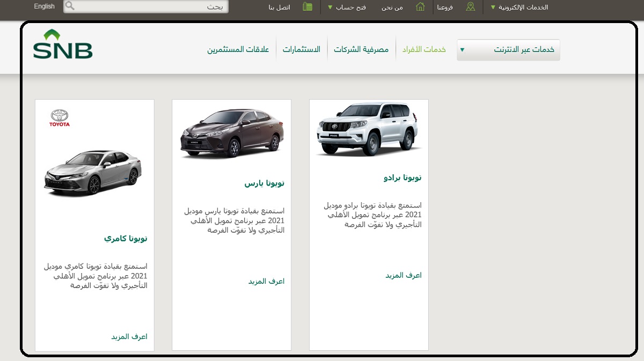Expand the فتح حساب dropdown
644x361 pixels.
347,8
